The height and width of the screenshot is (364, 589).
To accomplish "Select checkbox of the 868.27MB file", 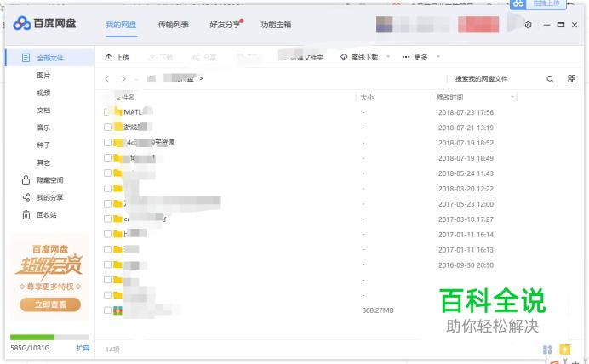I will pos(107,310).
